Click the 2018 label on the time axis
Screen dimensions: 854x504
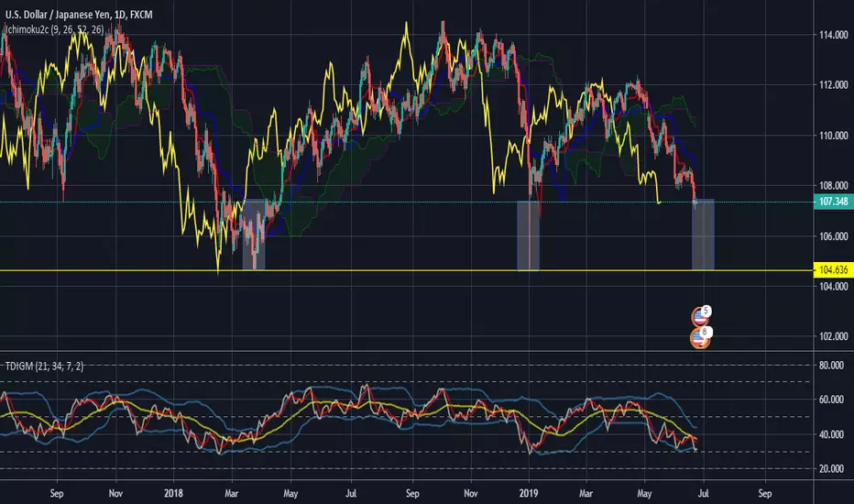point(173,494)
